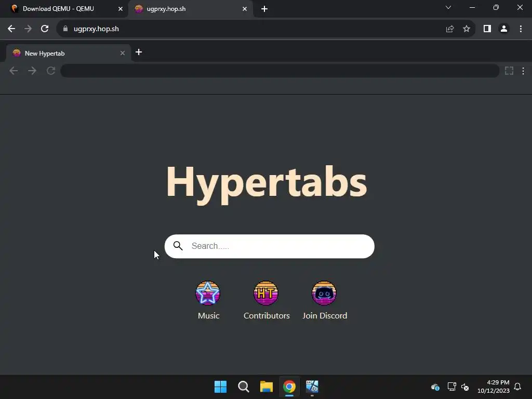This screenshot has height=399, width=532.
Task: Reload the Chrome page
Action: tap(45, 29)
